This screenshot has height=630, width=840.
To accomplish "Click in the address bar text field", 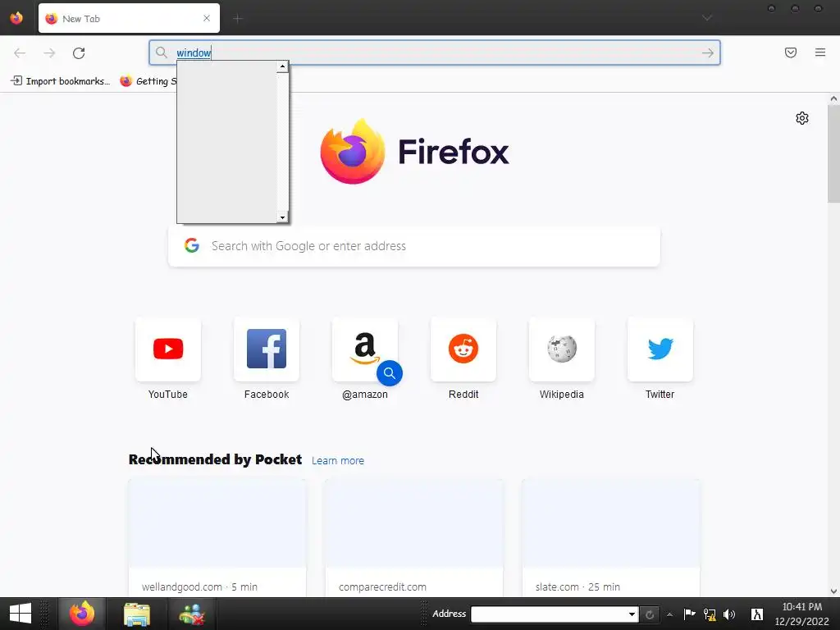I will (434, 52).
